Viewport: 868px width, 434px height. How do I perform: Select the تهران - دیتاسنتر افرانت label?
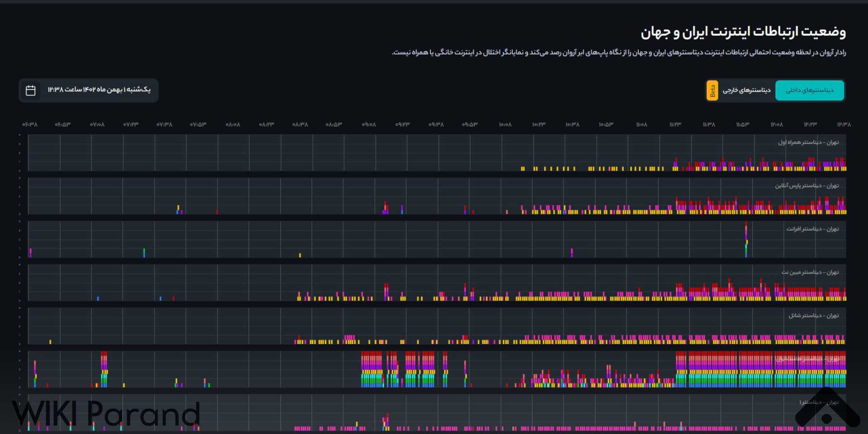pyautogui.click(x=812, y=229)
